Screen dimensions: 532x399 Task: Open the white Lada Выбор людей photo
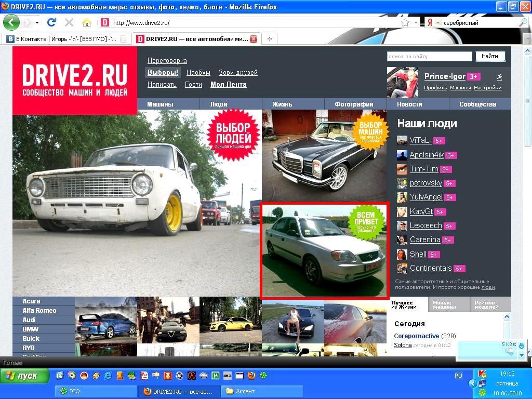137,203
